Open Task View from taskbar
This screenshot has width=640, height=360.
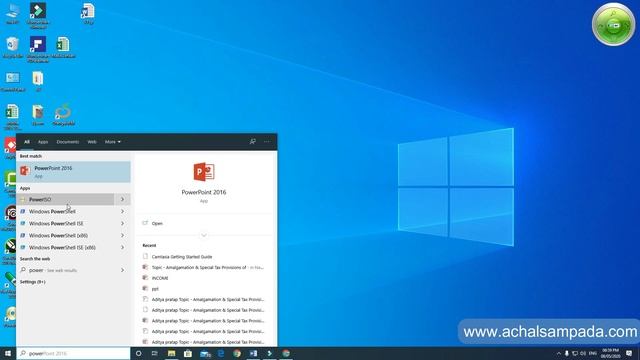(154, 353)
